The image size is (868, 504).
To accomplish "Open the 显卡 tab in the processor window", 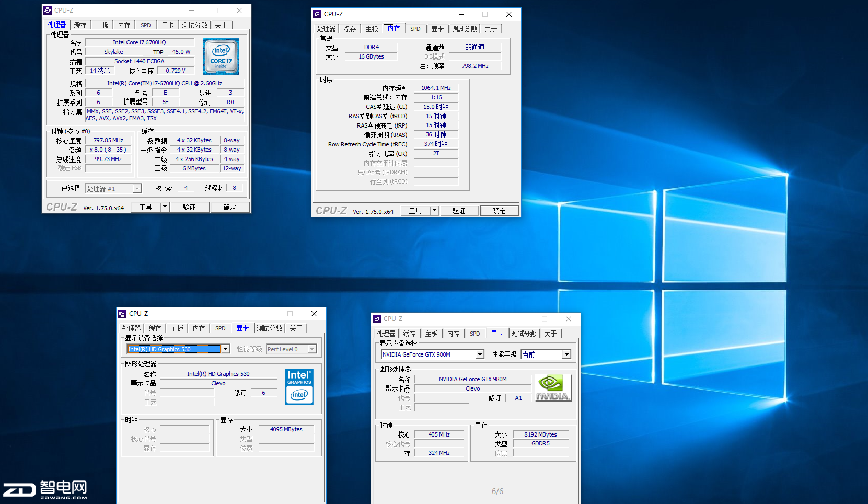I will (168, 25).
